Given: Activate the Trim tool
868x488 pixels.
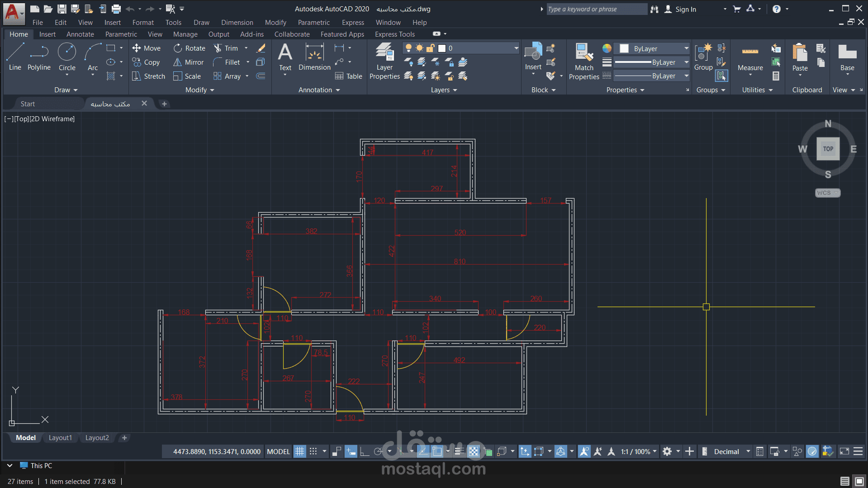Looking at the screenshot, I should pos(226,48).
